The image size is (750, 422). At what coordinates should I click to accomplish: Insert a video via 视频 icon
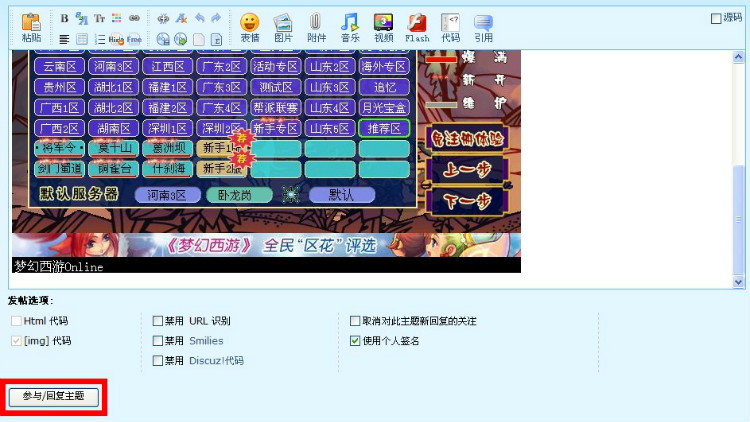pyautogui.click(x=383, y=28)
